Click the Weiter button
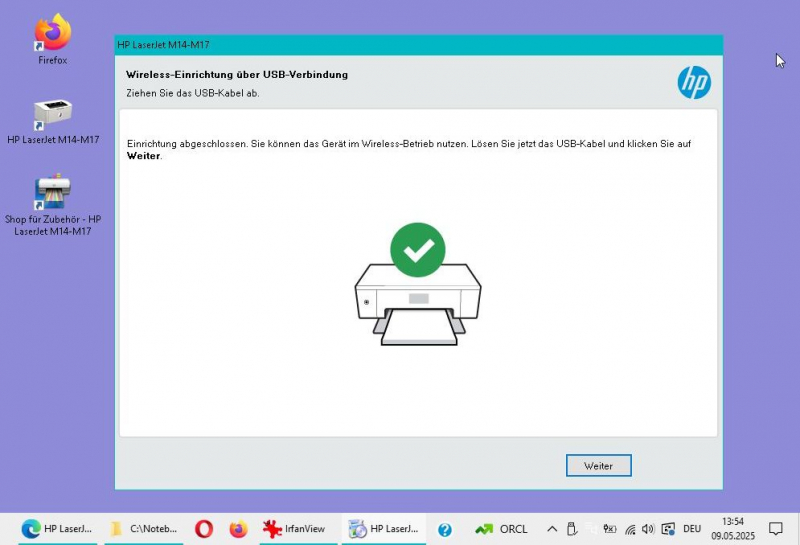 (x=598, y=465)
